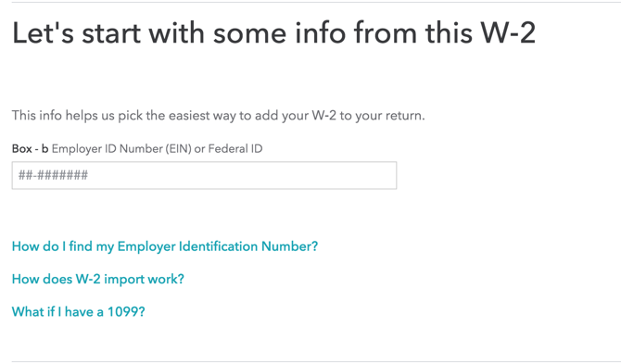Select the help link about finding your EIN
621x364 pixels.
click(x=165, y=246)
